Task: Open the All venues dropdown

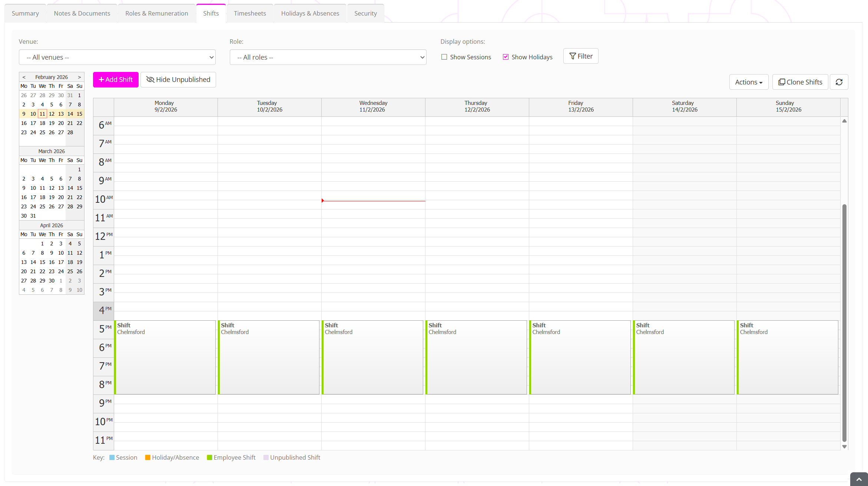Action: click(x=117, y=57)
